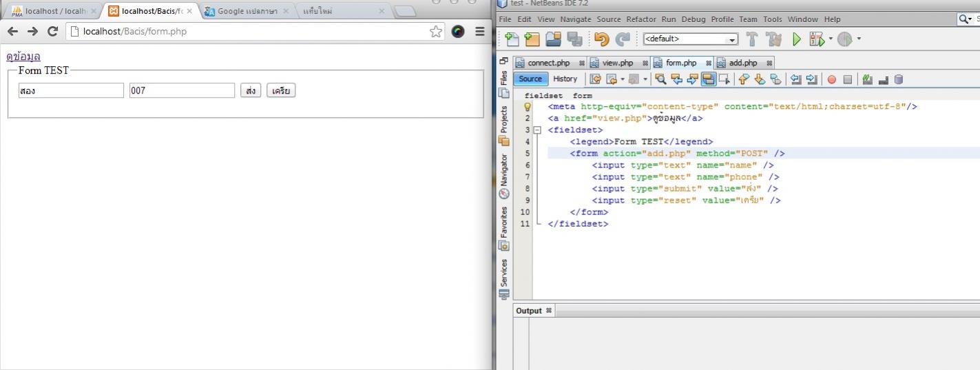
Task: Uncomment selected lines icon
Action: pyautogui.click(x=884, y=79)
